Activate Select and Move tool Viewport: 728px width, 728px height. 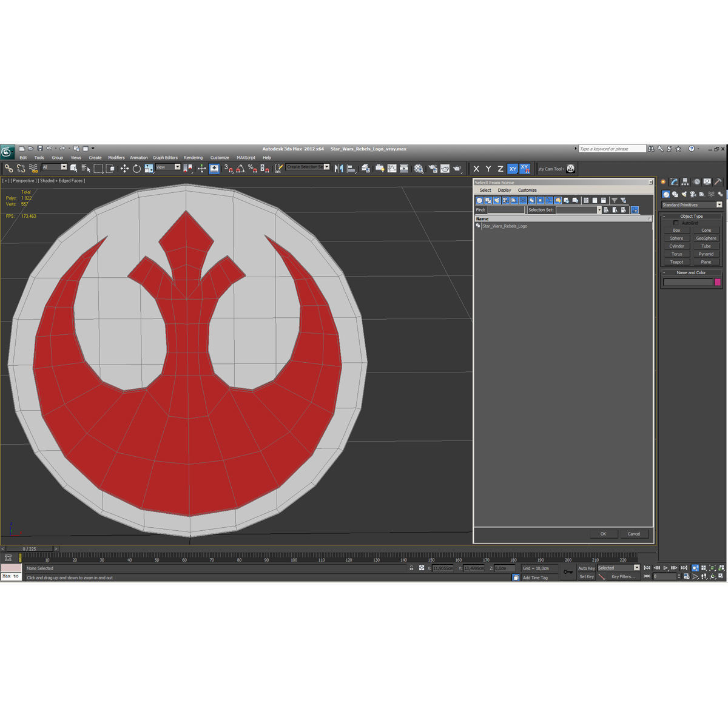tap(124, 169)
